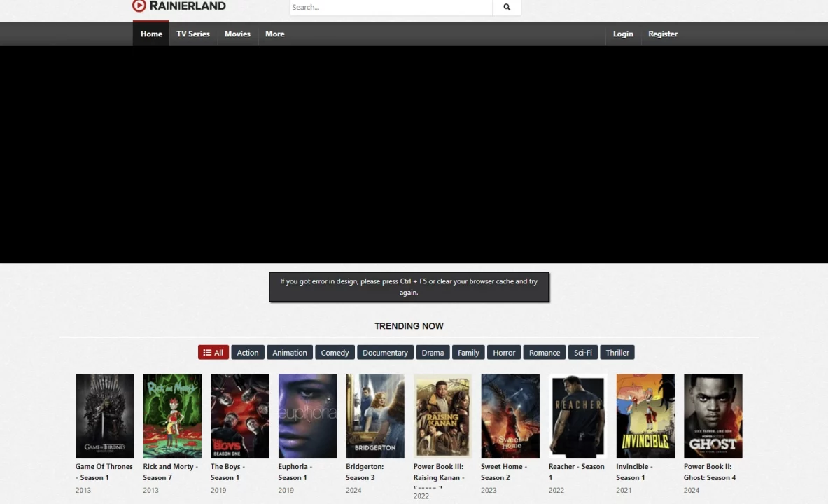Show only Comedy titles

tap(335, 353)
